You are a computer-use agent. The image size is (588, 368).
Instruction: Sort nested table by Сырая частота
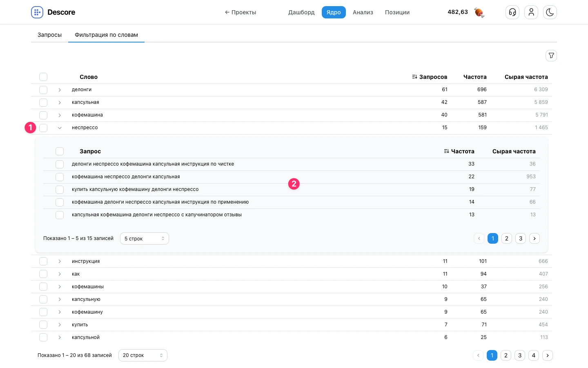pyautogui.click(x=514, y=151)
